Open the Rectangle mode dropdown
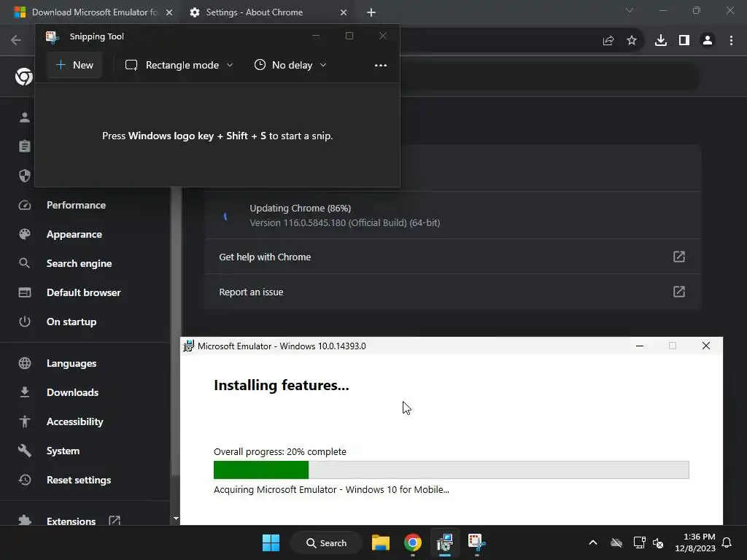Image resolution: width=747 pixels, height=560 pixels. 179,65
